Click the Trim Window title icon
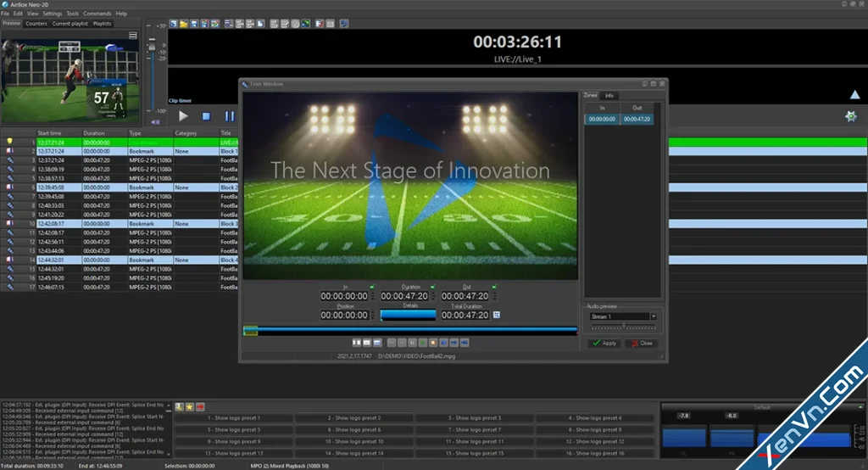Image resolution: width=868 pixels, height=470 pixels. point(245,84)
